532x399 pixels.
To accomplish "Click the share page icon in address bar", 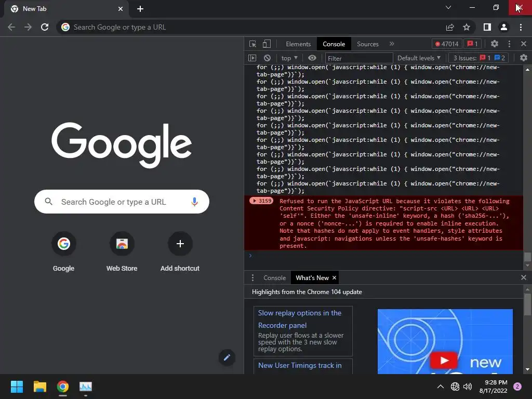I will coord(450,27).
